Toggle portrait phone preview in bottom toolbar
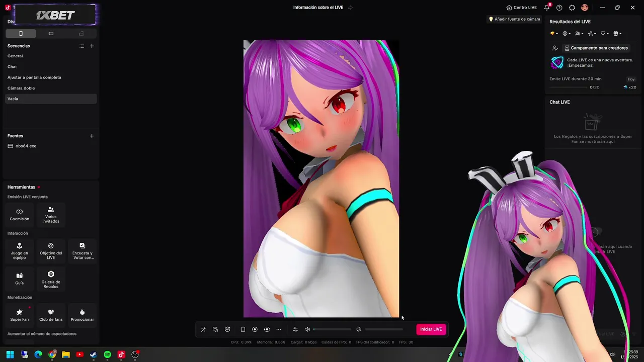The image size is (644, 362). point(243,329)
